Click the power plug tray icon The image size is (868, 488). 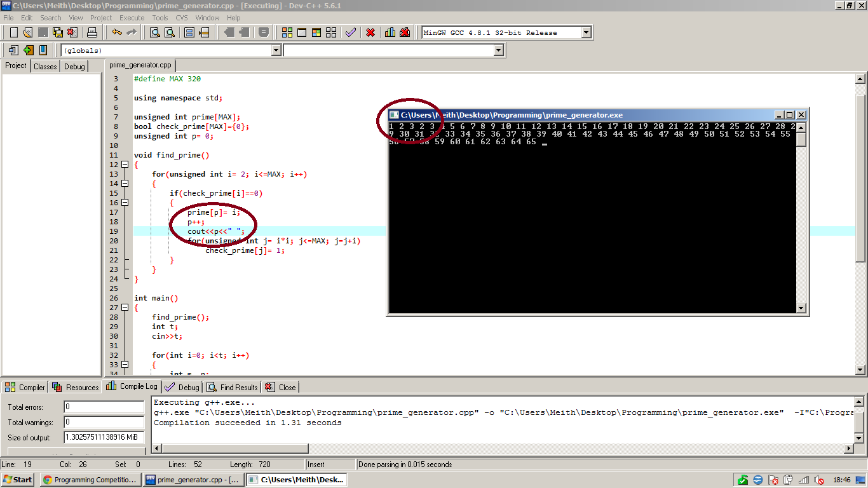789,480
